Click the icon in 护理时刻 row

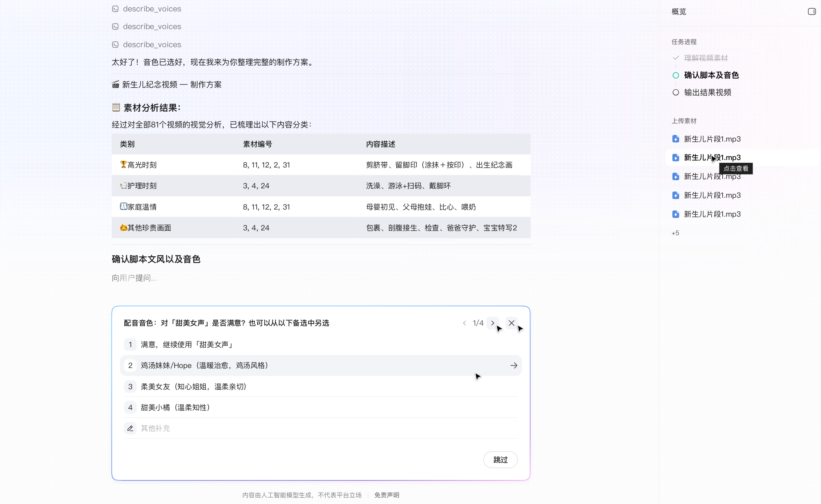[x=123, y=185]
